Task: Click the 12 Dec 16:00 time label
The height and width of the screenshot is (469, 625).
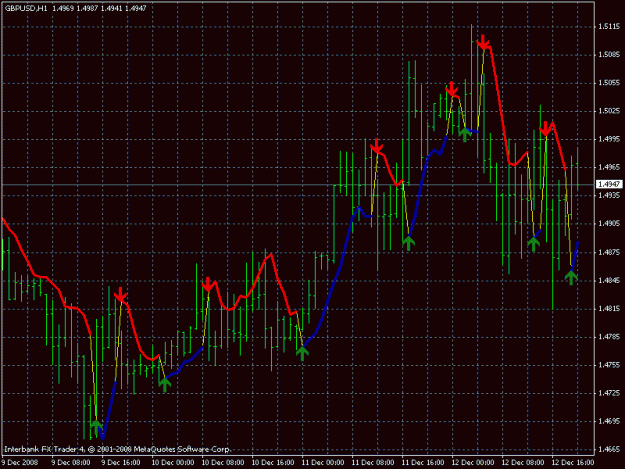Action: [x=573, y=462]
